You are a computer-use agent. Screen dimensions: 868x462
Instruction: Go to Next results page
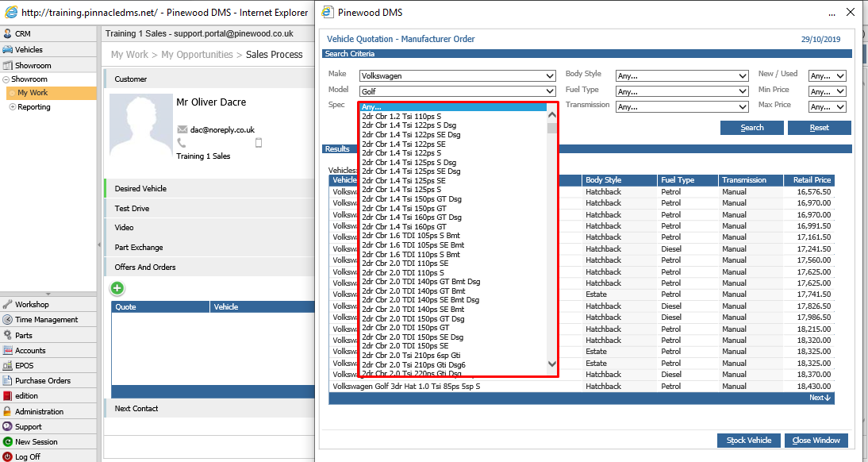820,398
